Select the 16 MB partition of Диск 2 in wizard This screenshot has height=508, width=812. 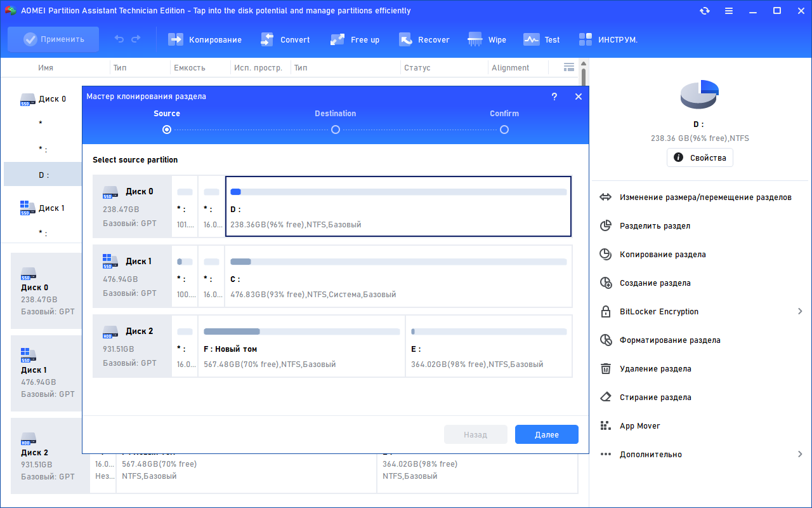tap(185, 346)
